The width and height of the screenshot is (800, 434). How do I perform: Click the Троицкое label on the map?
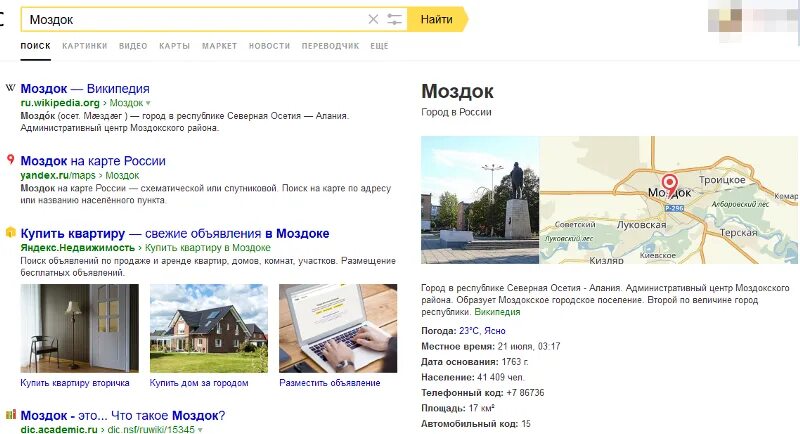[x=722, y=180]
